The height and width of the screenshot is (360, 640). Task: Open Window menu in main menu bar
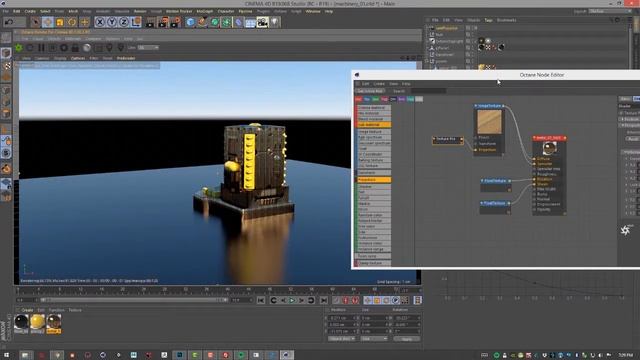(x=313, y=11)
